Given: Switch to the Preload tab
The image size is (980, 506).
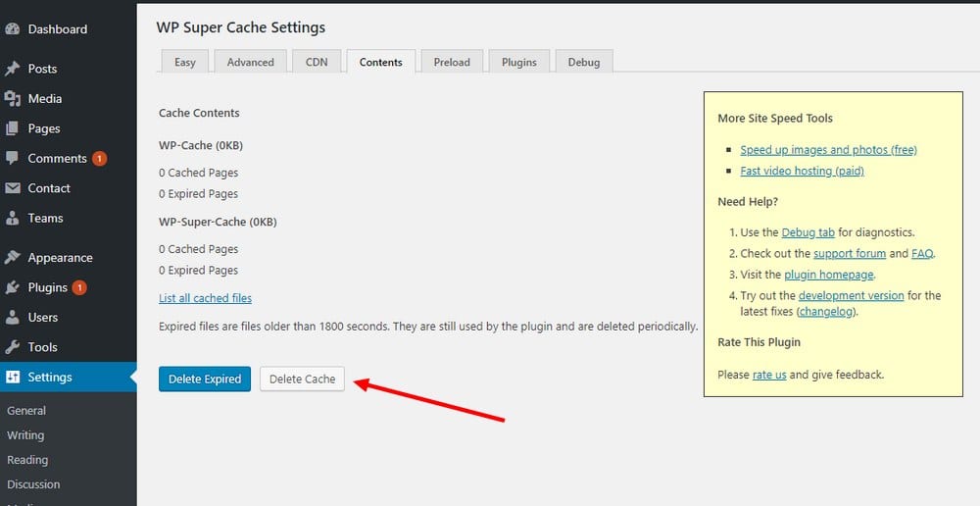Looking at the screenshot, I should (452, 62).
